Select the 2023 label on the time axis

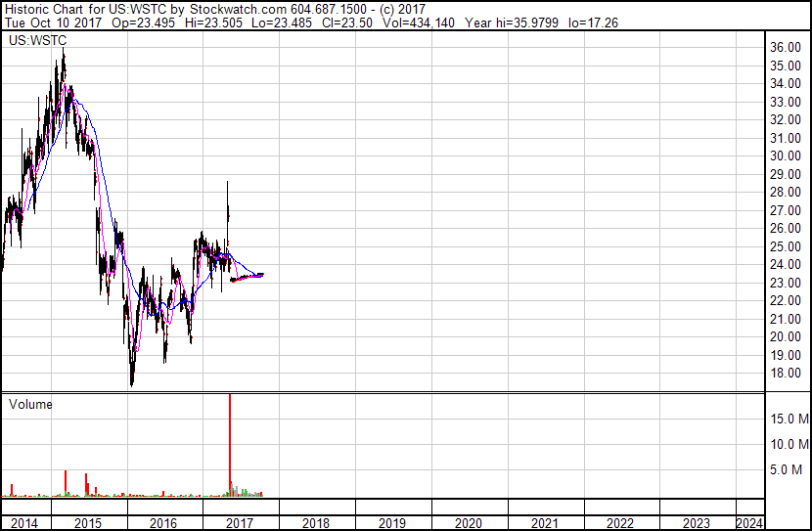click(x=697, y=523)
